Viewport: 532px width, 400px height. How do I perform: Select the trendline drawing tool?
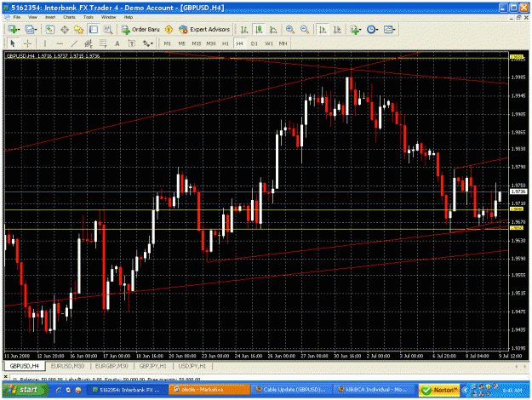point(74,43)
